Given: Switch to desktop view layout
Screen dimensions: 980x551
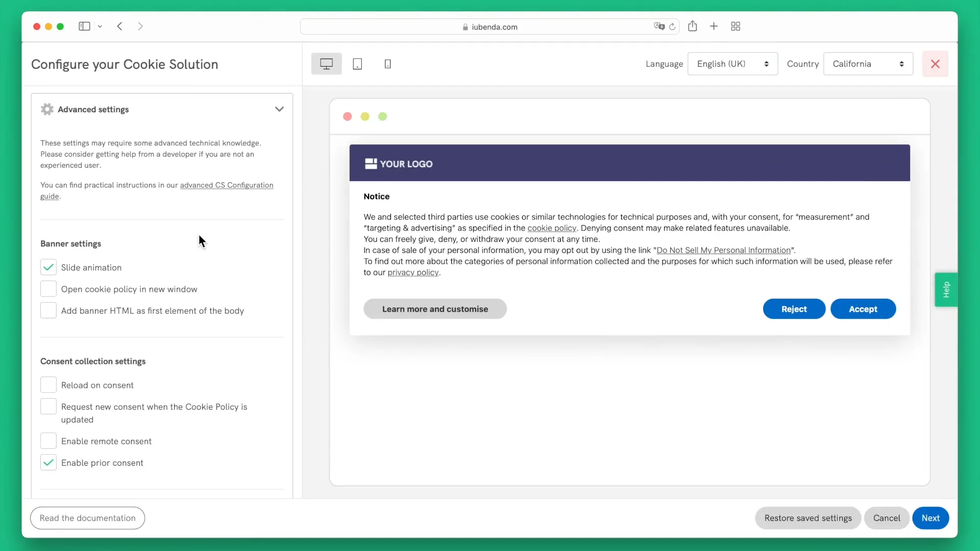Looking at the screenshot, I should tap(326, 63).
